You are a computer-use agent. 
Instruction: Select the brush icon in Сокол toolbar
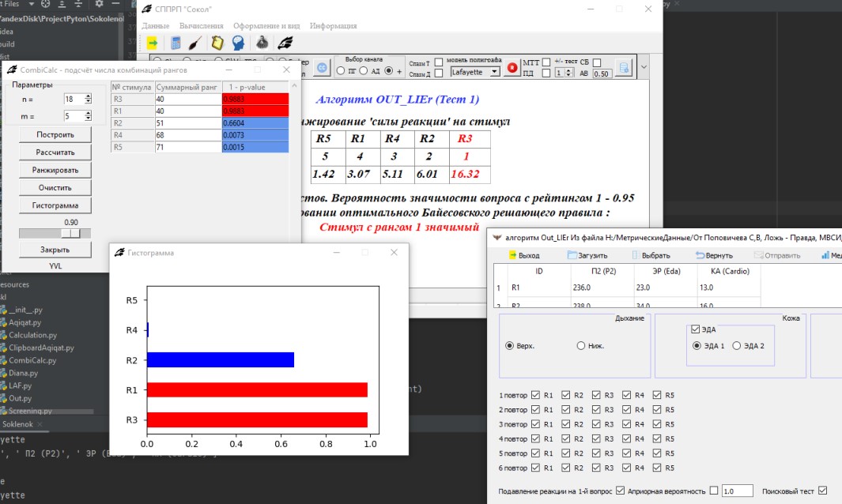click(x=195, y=43)
